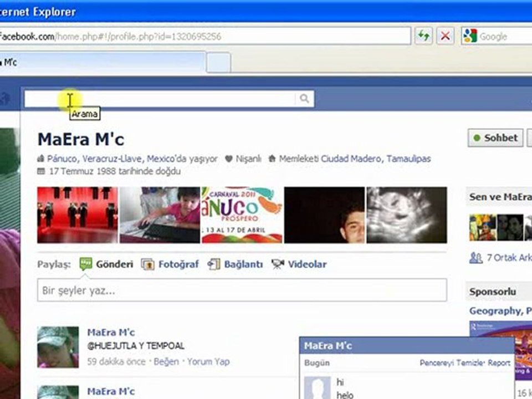Click the heart icon beside Nişanlı
Viewport: 532px width, 399px height.
[x=229, y=158]
